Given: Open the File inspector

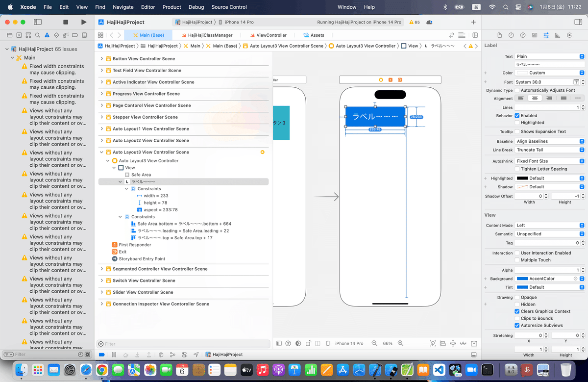Looking at the screenshot, I should point(499,35).
